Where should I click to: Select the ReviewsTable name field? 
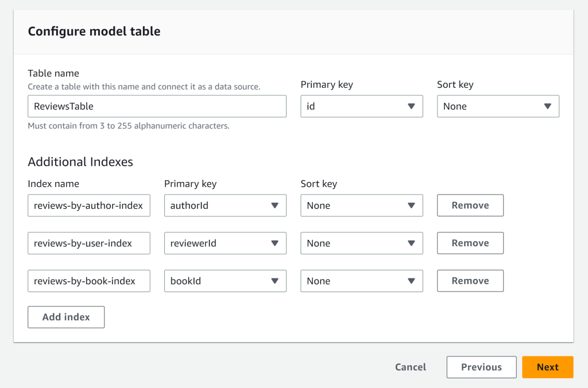coord(157,106)
